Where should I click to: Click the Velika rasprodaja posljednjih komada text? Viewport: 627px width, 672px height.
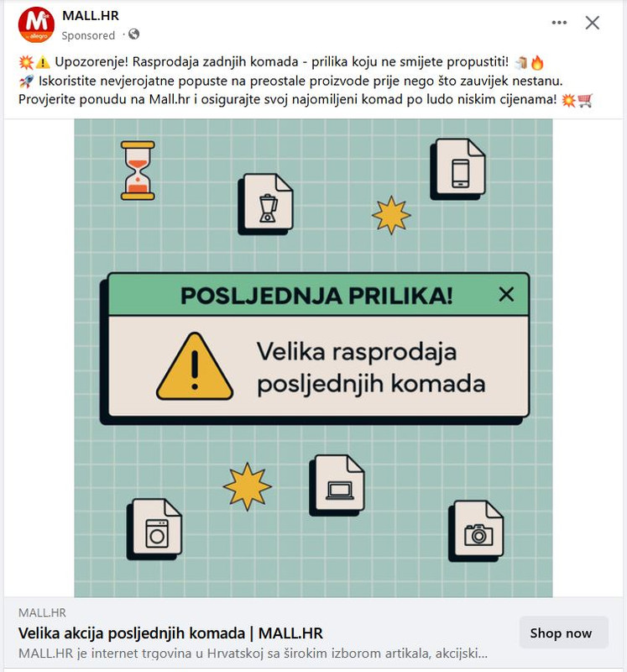[371, 367]
